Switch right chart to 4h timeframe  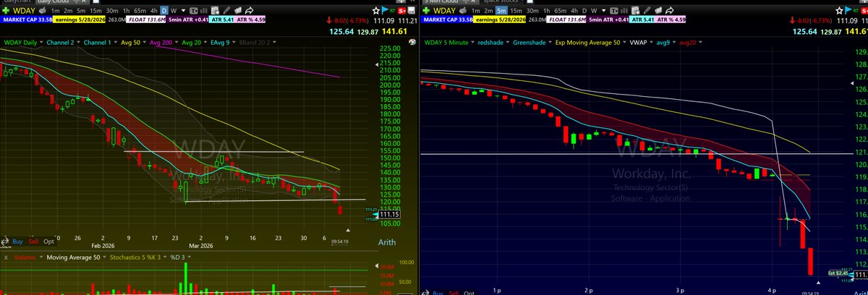(574, 11)
